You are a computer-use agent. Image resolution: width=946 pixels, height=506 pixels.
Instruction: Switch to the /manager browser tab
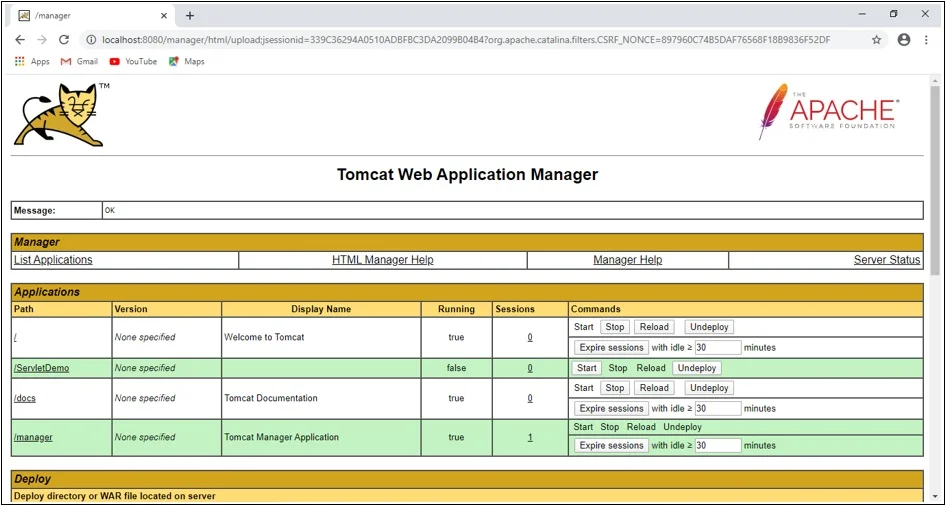click(90, 15)
